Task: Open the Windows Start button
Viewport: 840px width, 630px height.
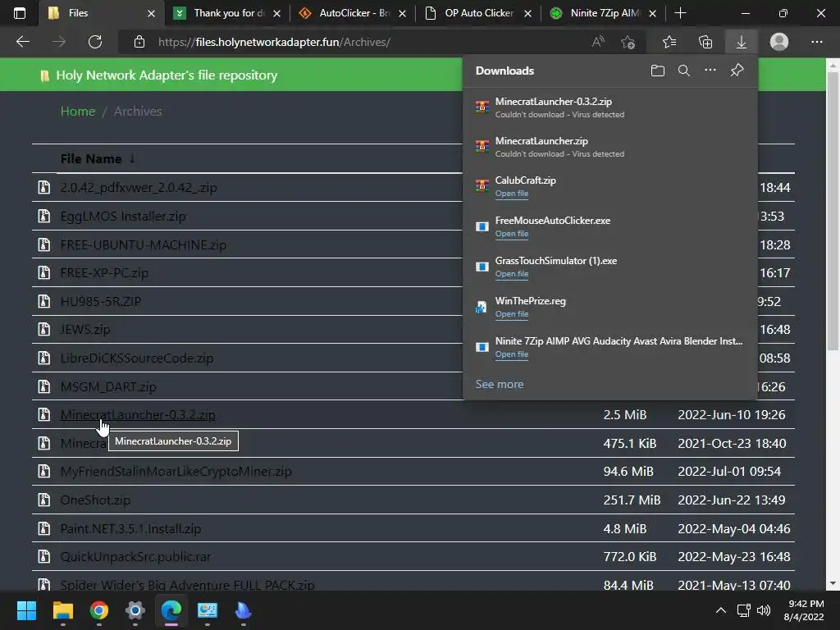Action: (x=26, y=610)
